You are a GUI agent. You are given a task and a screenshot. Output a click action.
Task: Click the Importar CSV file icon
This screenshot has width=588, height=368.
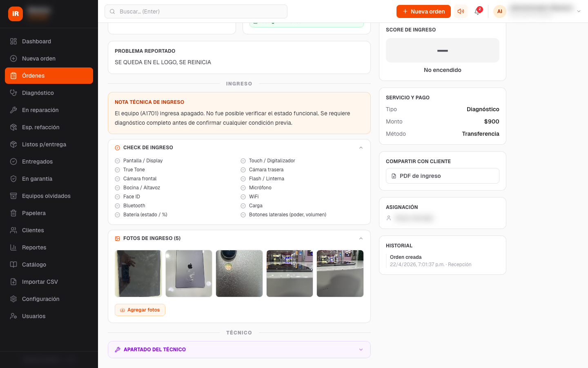13,282
